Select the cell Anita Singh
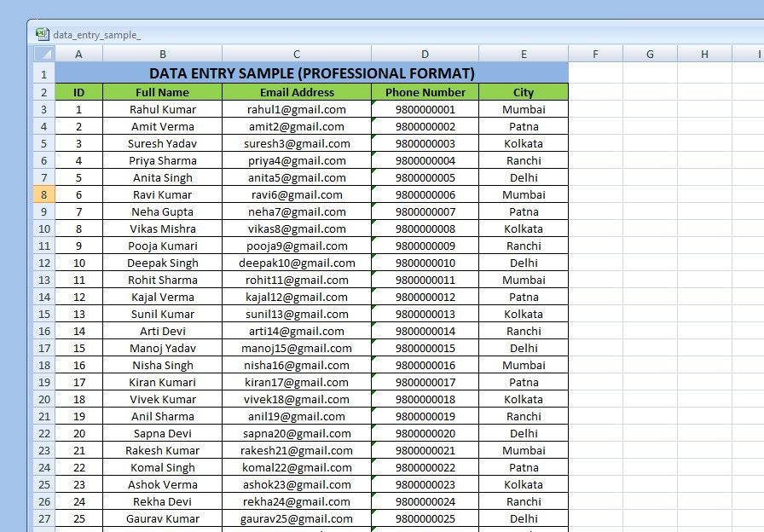Screen dimensions: 764x532 coord(162,177)
